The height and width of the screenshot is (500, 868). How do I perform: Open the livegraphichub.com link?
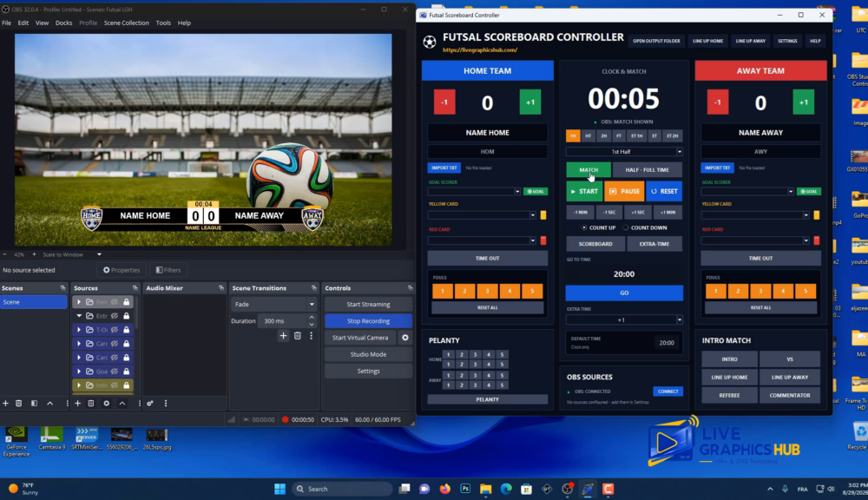[480, 49]
